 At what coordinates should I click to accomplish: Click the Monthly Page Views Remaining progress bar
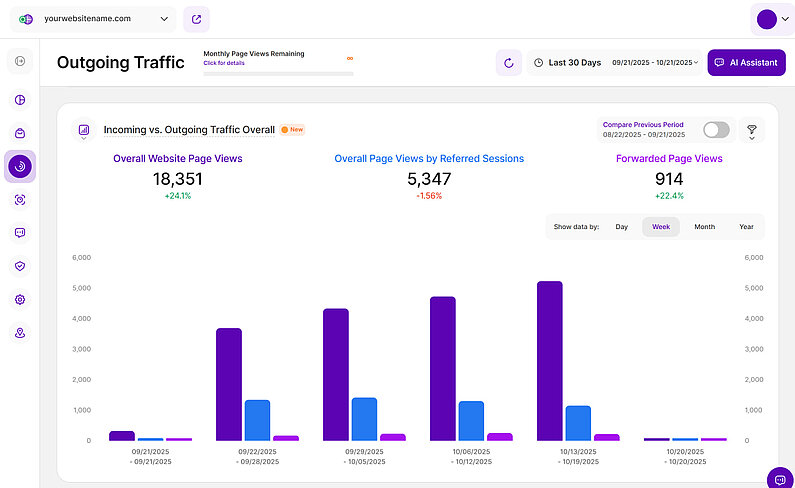click(278, 73)
